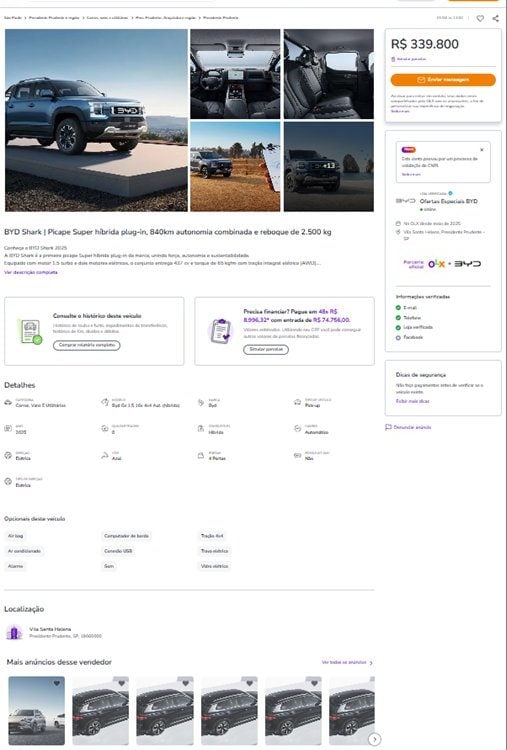Click the steering-type icon in Detalhes last row

point(8,482)
